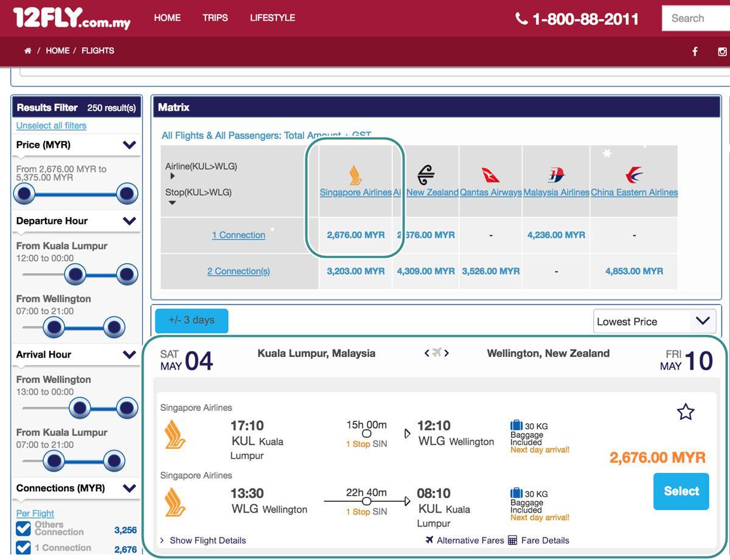Image resolution: width=730 pixels, height=560 pixels.
Task: Click the China Eastern Airlines column link
Action: pyautogui.click(x=634, y=193)
